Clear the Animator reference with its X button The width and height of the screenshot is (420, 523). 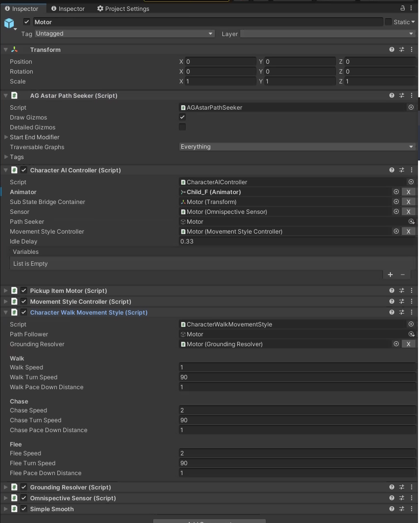click(408, 192)
